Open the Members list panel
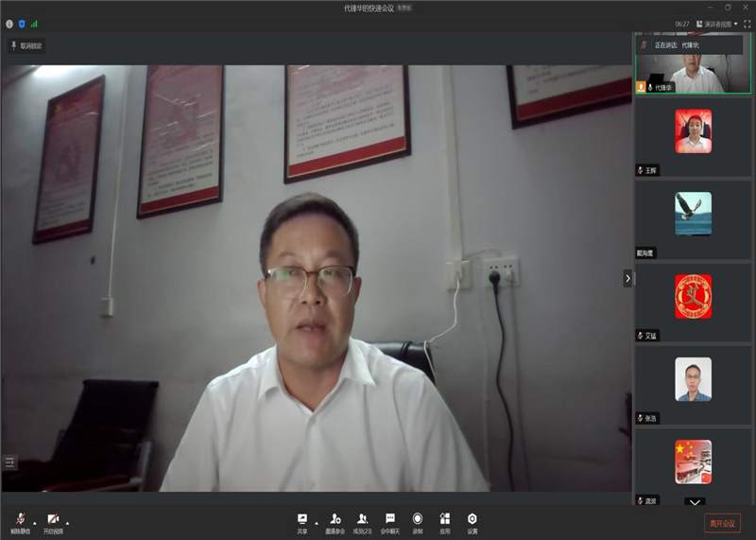 [x=363, y=522]
